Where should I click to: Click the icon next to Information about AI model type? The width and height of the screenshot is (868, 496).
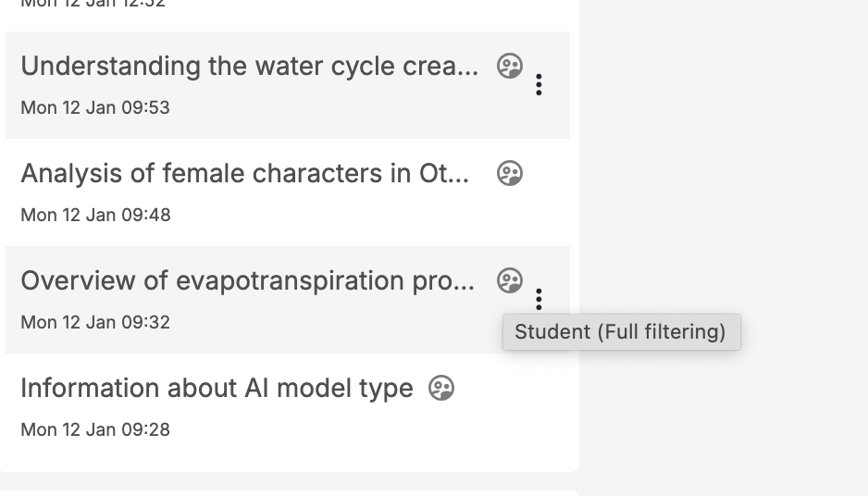point(441,388)
